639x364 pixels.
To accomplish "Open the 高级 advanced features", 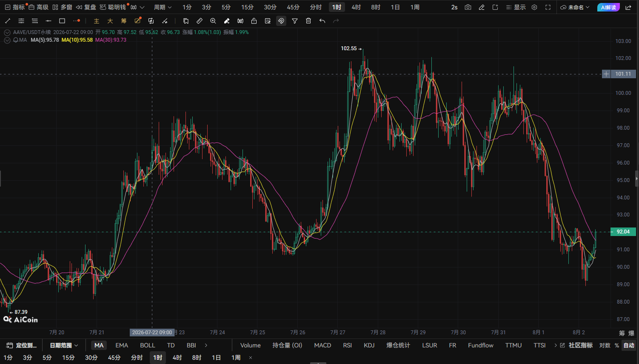I will [38, 7].
